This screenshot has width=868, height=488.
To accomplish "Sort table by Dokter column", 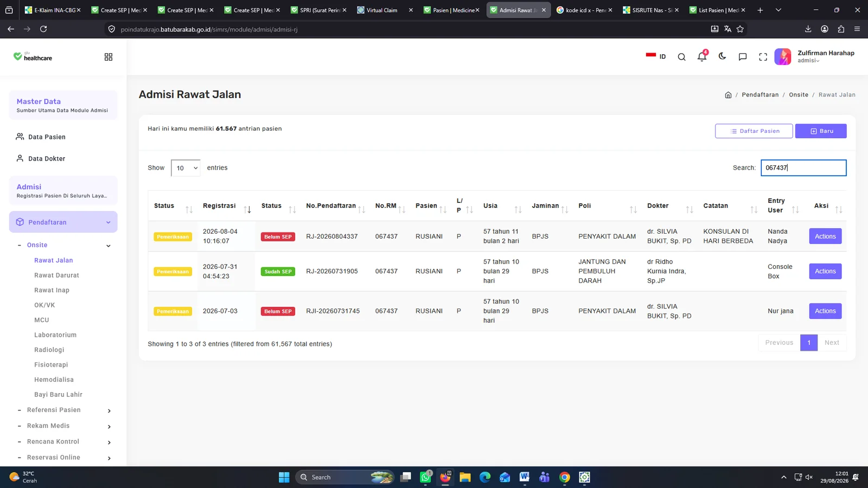I will pos(670,206).
